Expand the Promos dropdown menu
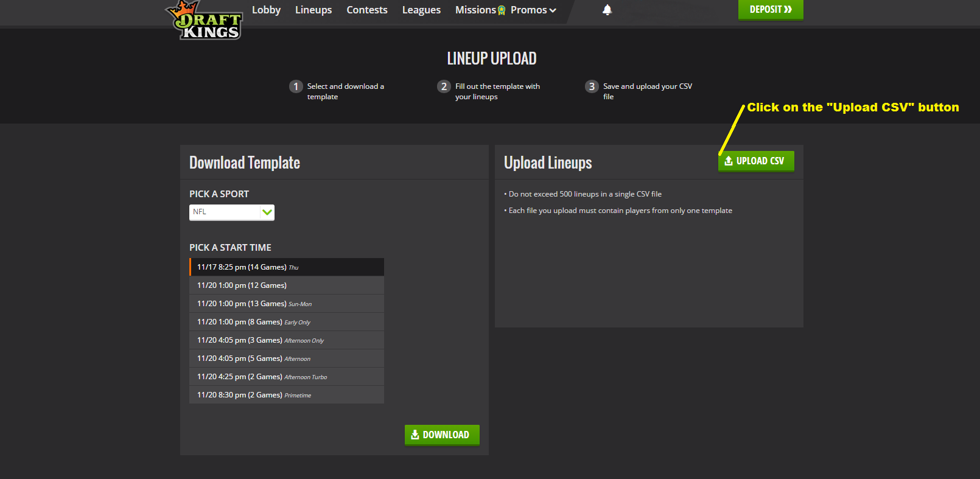Image resolution: width=980 pixels, height=479 pixels. tap(533, 10)
